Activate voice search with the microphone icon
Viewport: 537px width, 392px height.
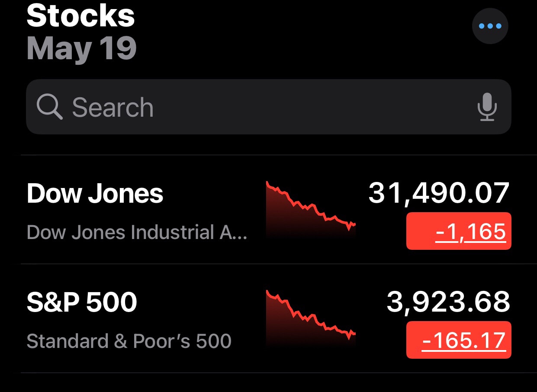(487, 108)
